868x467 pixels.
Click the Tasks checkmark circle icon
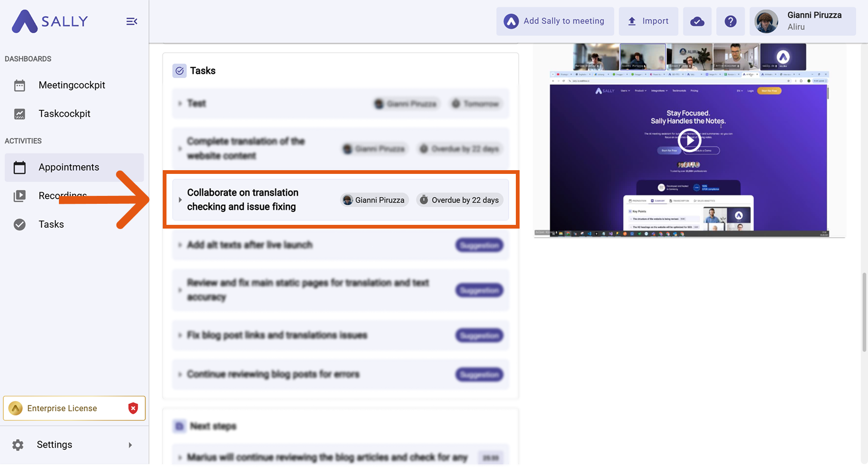(x=20, y=225)
